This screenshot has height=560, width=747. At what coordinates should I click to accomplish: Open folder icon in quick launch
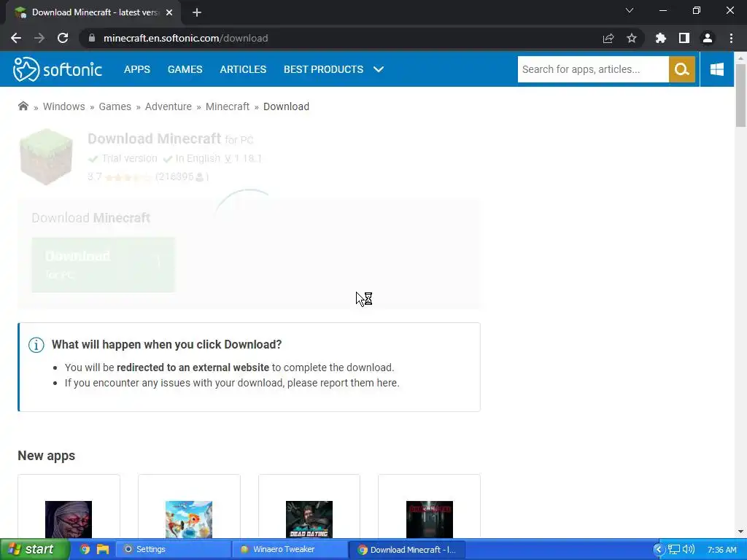coord(102,550)
